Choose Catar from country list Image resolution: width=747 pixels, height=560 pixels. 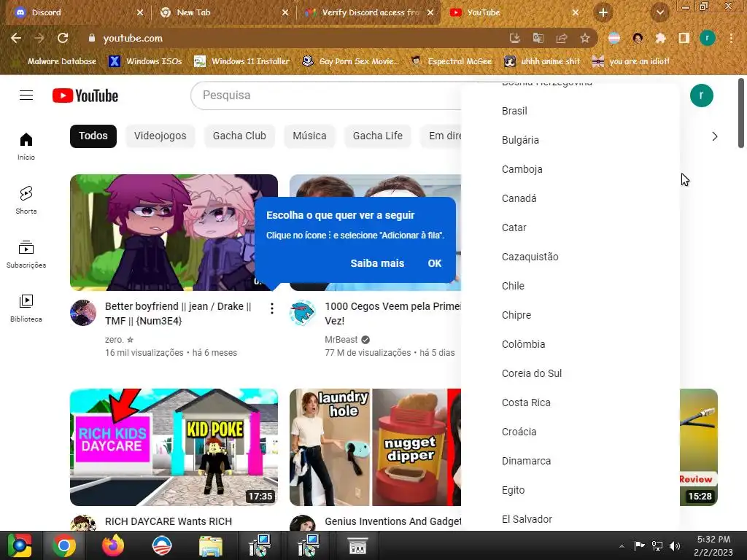[x=570, y=227]
